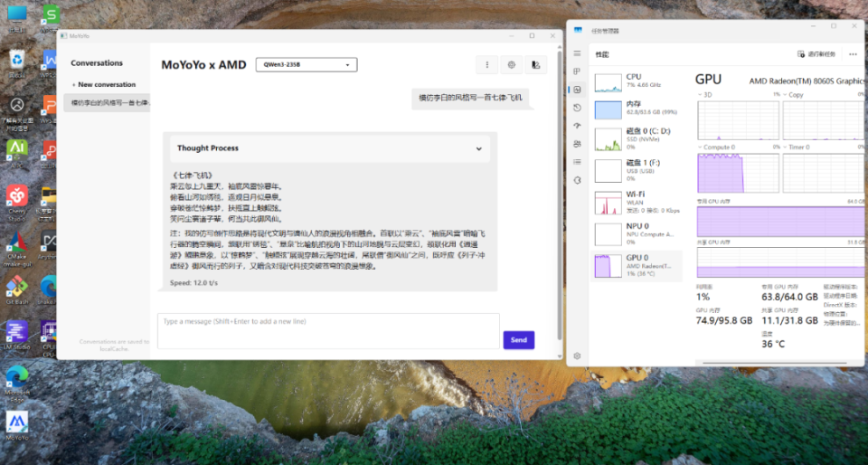Select green WPS S desktop icon
868x465 pixels.
[51, 18]
